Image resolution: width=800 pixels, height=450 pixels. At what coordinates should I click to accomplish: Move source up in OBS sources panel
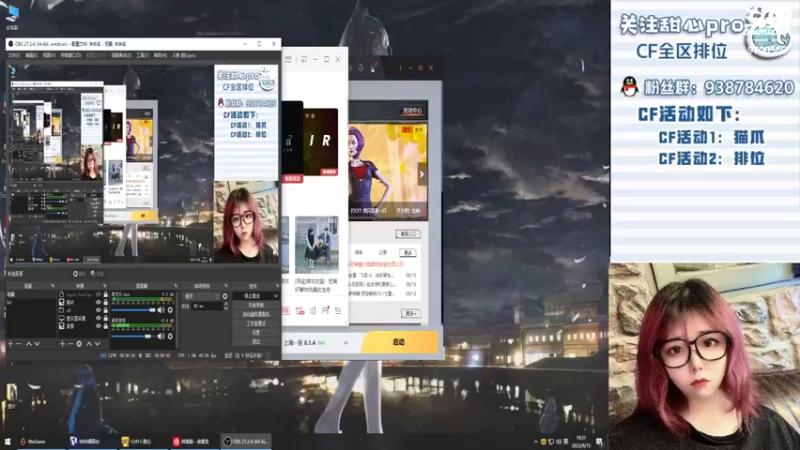pyautogui.click(x=89, y=344)
